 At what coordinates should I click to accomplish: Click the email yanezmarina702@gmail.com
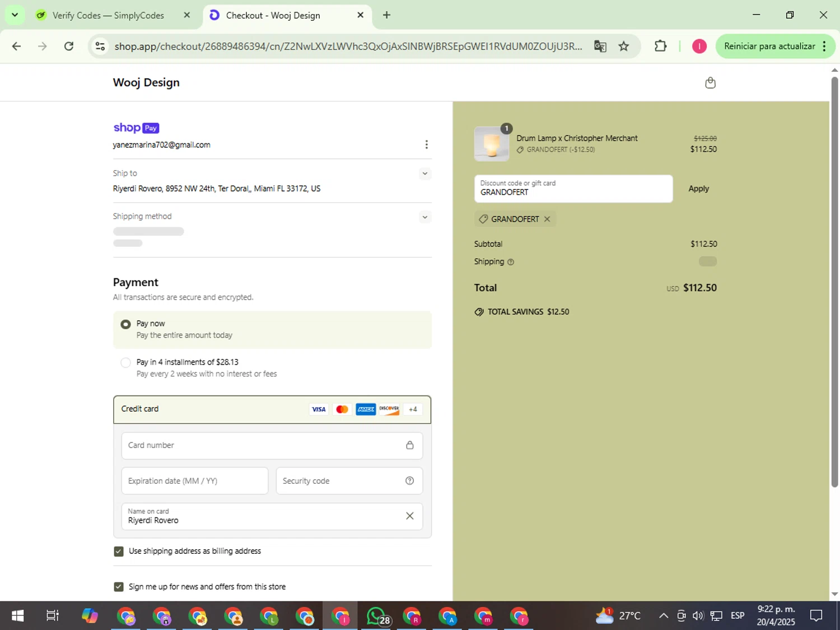click(162, 145)
